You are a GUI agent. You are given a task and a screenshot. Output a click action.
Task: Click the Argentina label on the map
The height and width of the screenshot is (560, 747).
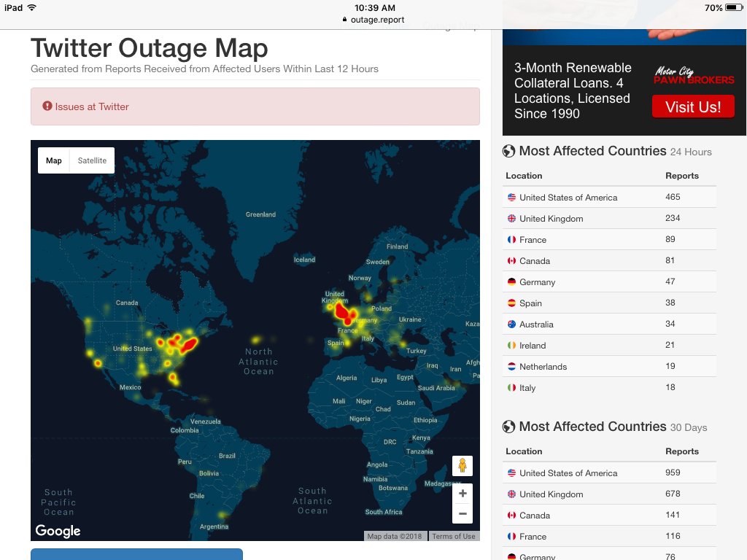(x=214, y=526)
